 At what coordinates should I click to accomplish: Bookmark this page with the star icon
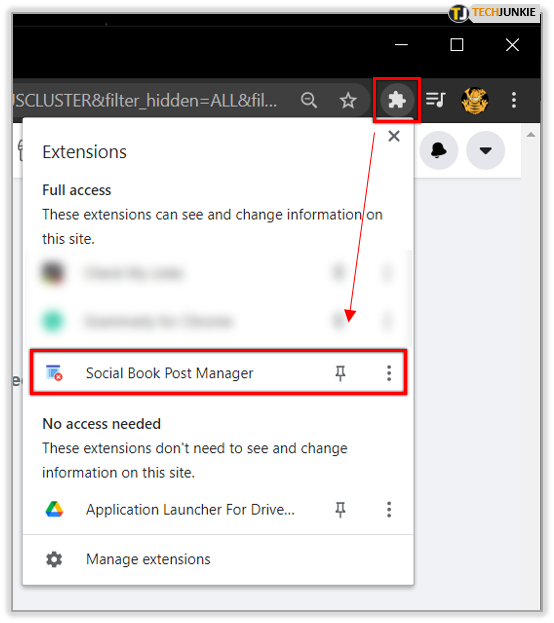click(x=348, y=101)
